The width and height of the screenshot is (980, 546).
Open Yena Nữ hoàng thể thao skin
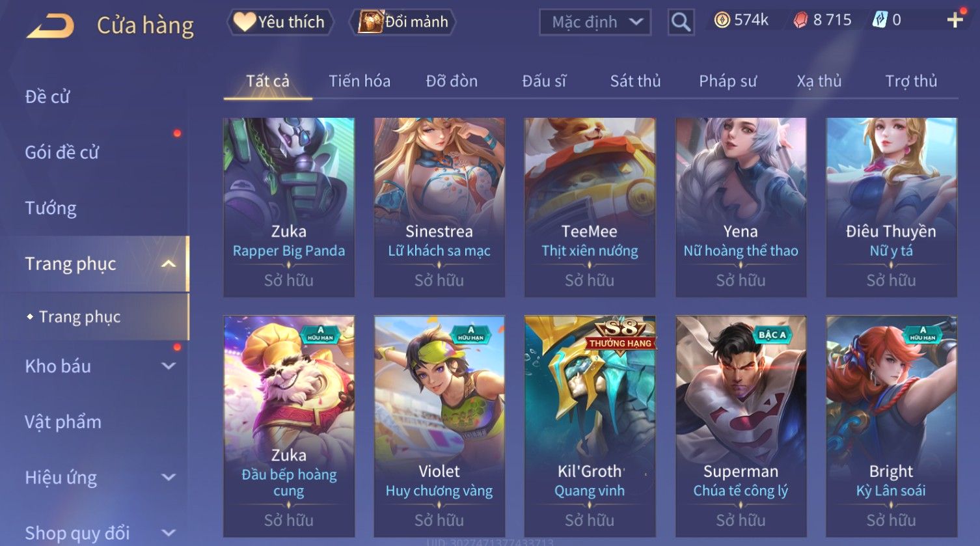tap(741, 207)
